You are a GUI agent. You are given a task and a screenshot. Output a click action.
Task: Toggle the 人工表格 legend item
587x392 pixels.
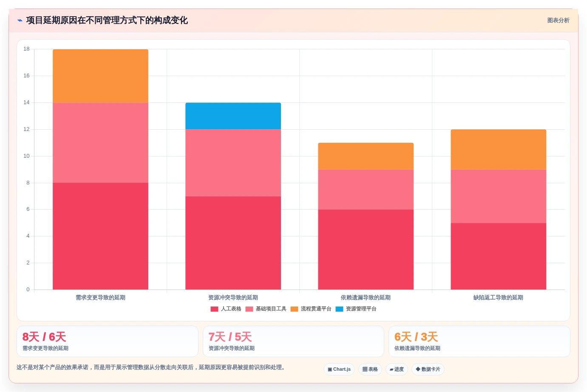coord(226,309)
